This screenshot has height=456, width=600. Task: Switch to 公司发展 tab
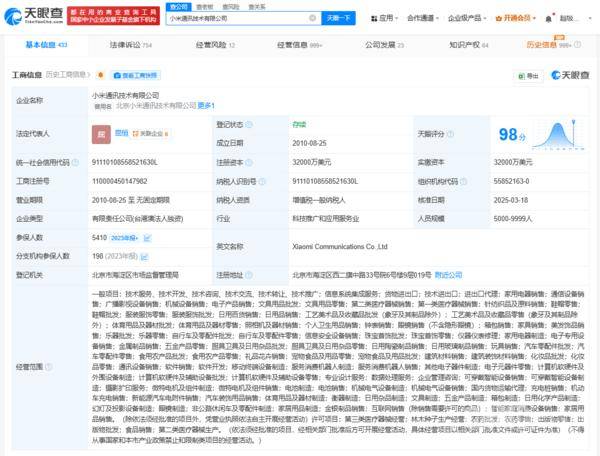pyautogui.click(x=384, y=45)
